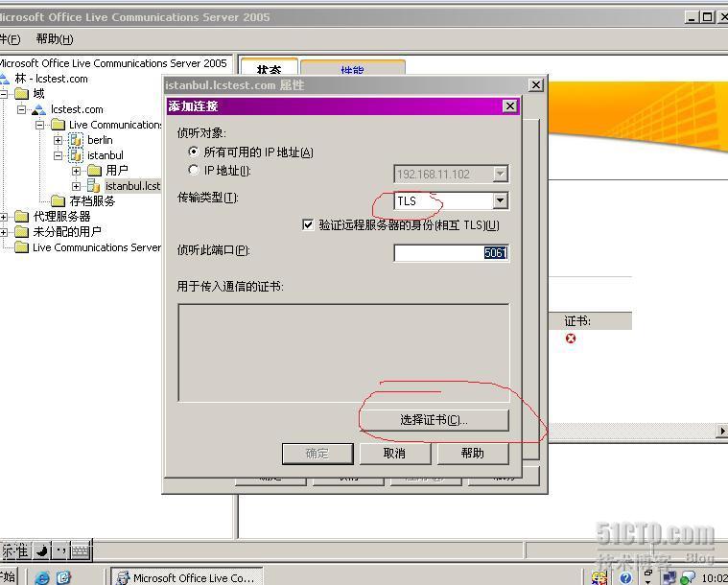The height and width of the screenshot is (585, 728).
Task: Click the 用于传入通信的证书 list box
Action: [x=343, y=353]
